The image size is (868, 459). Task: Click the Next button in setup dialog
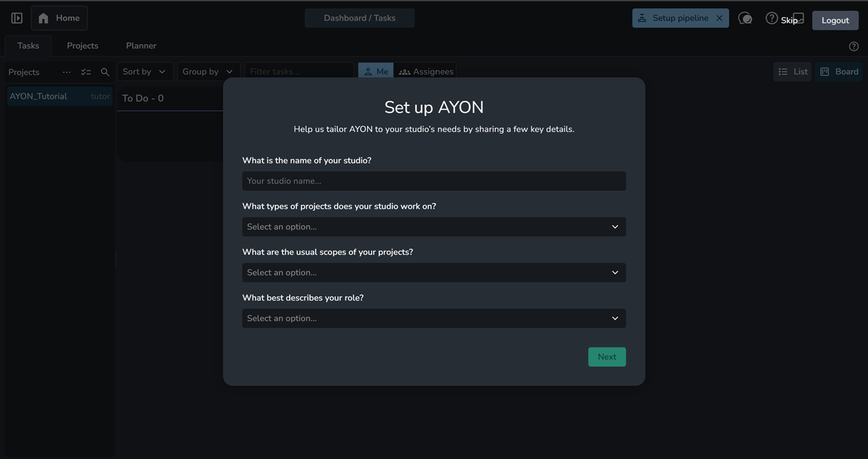pyautogui.click(x=607, y=357)
